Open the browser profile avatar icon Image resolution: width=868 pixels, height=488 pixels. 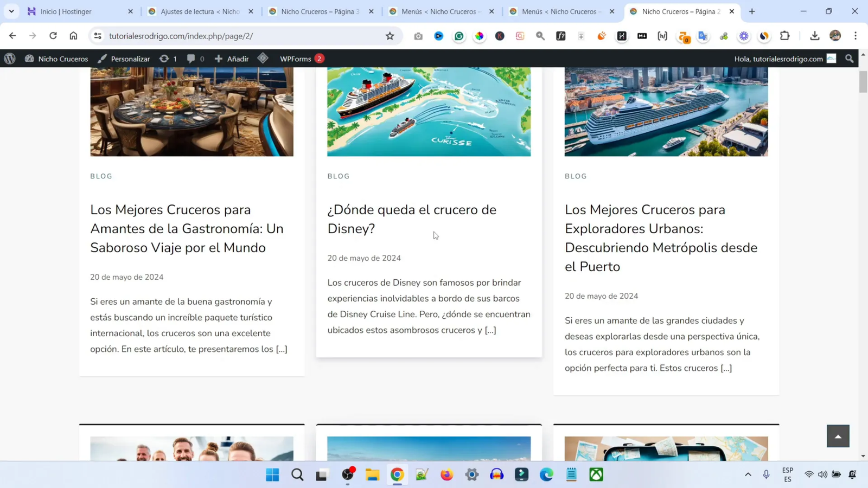point(835,36)
